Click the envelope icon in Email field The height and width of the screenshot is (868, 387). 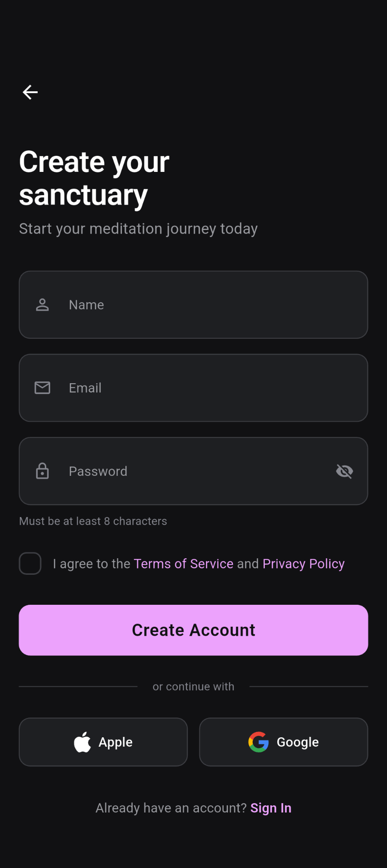pyautogui.click(x=43, y=388)
